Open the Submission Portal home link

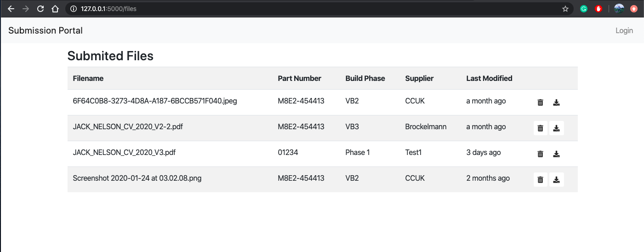tap(46, 31)
